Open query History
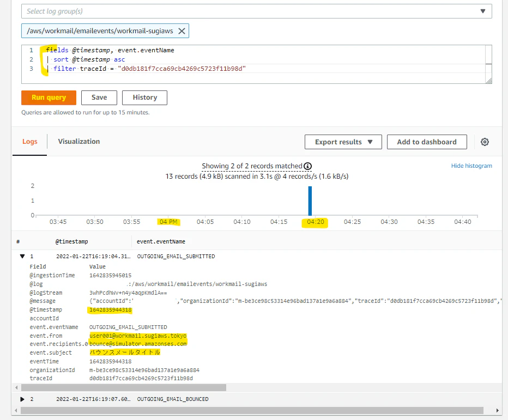The width and height of the screenshot is (508, 420). (x=144, y=98)
